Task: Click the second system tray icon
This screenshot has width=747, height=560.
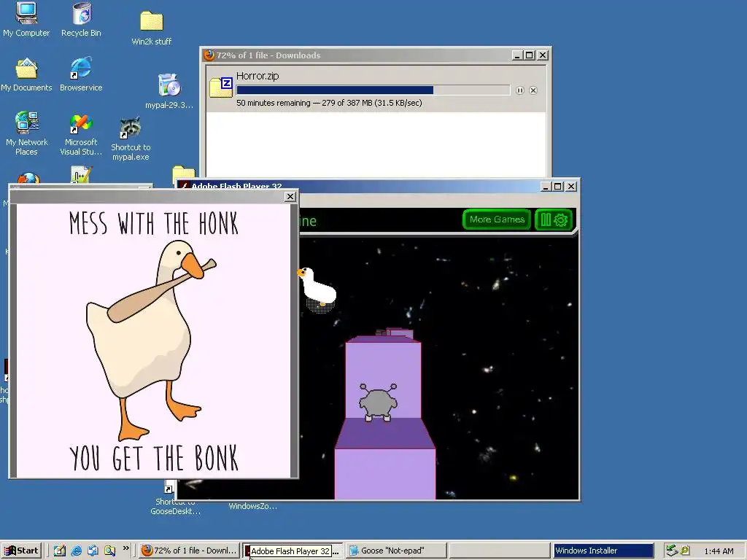Action: point(685,551)
